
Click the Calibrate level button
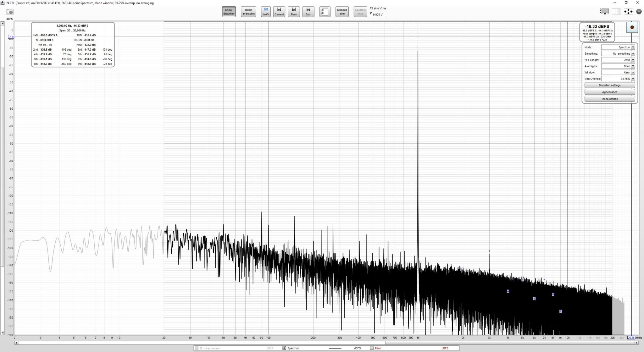click(360, 12)
